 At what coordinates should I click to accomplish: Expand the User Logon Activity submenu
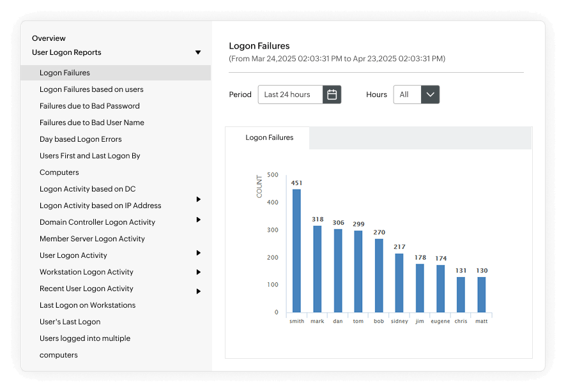pyautogui.click(x=198, y=255)
